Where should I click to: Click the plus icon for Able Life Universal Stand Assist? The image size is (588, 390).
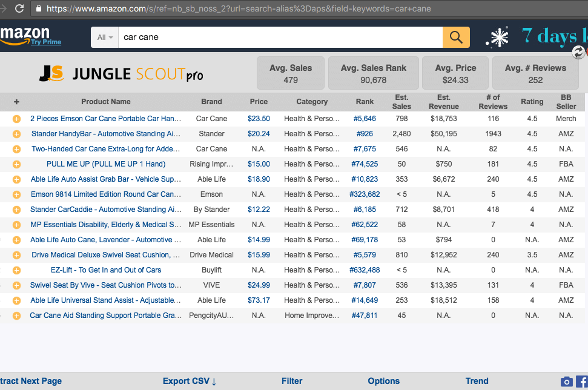tap(16, 301)
